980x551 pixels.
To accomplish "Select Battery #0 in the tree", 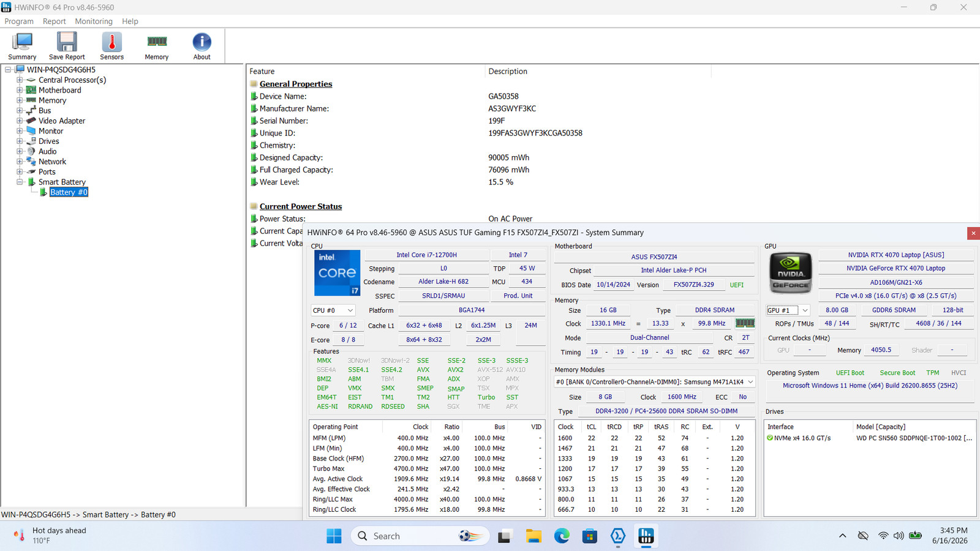I will (69, 192).
